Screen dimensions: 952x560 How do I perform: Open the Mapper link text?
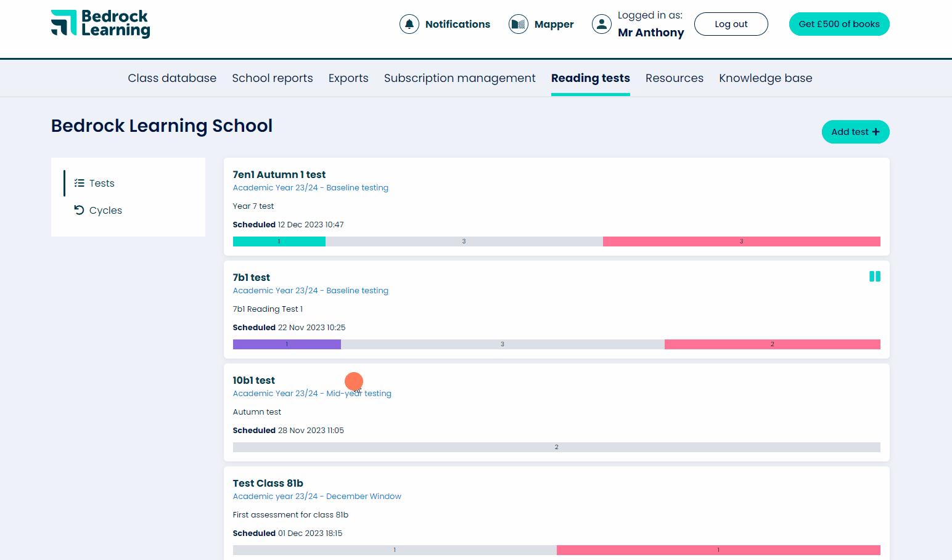[554, 24]
